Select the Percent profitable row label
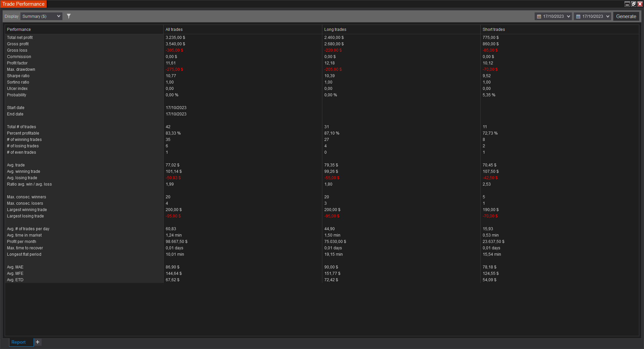This screenshot has width=644, height=349. click(23, 133)
